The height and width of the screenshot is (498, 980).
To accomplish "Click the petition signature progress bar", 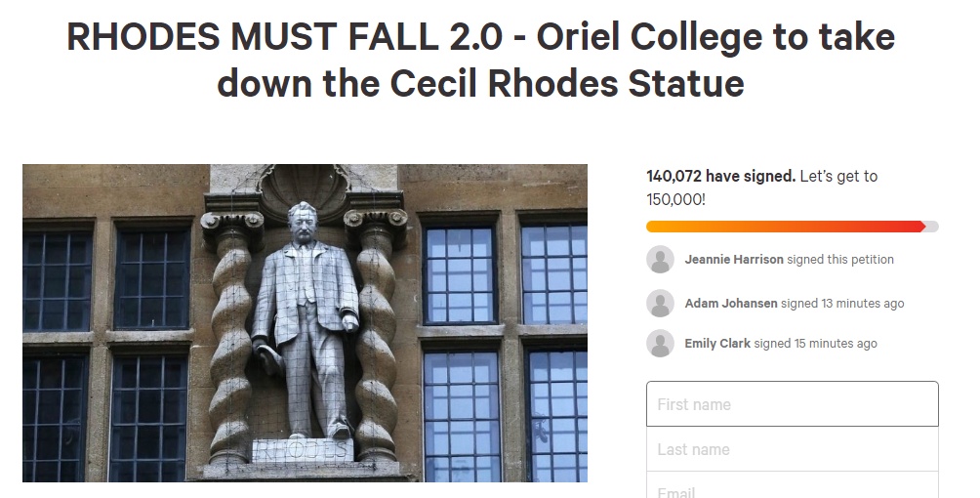I will (x=792, y=227).
